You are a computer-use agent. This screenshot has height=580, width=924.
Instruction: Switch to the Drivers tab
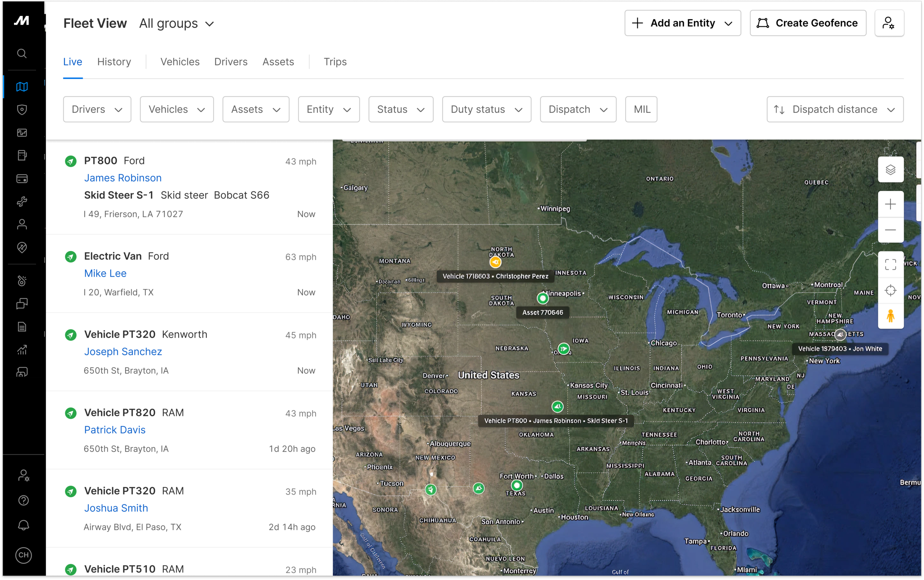point(231,62)
